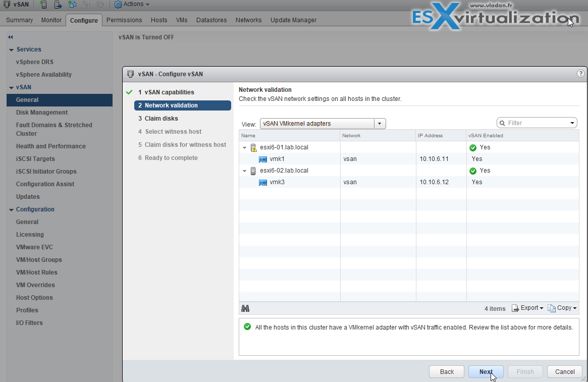
Task: Sort by the vSAN Enabled column header
Action: (x=523, y=135)
